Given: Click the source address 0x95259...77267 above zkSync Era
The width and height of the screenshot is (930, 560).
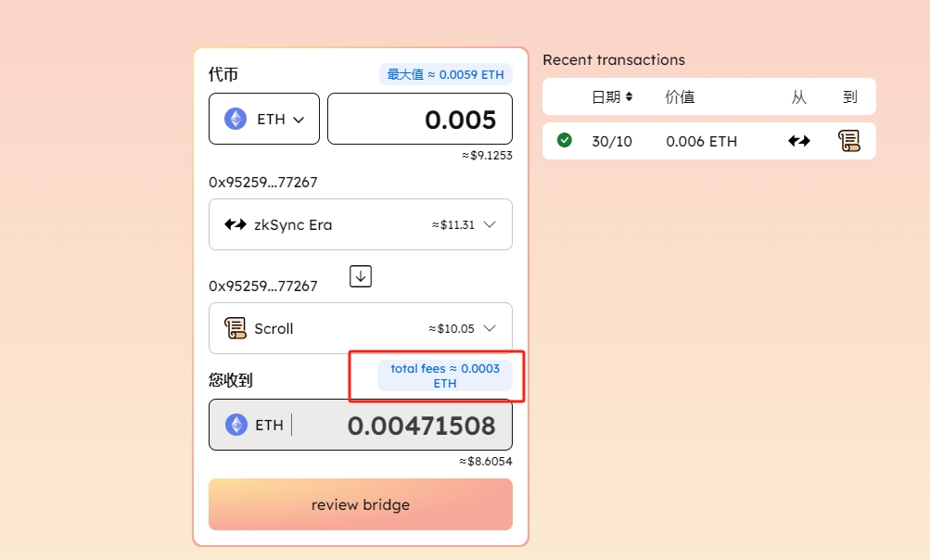Looking at the screenshot, I should tap(262, 182).
